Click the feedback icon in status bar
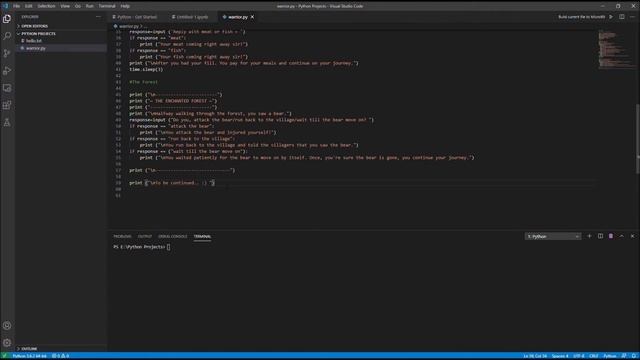This screenshot has height=360, width=640. pyautogui.click(x=624, y=356)
